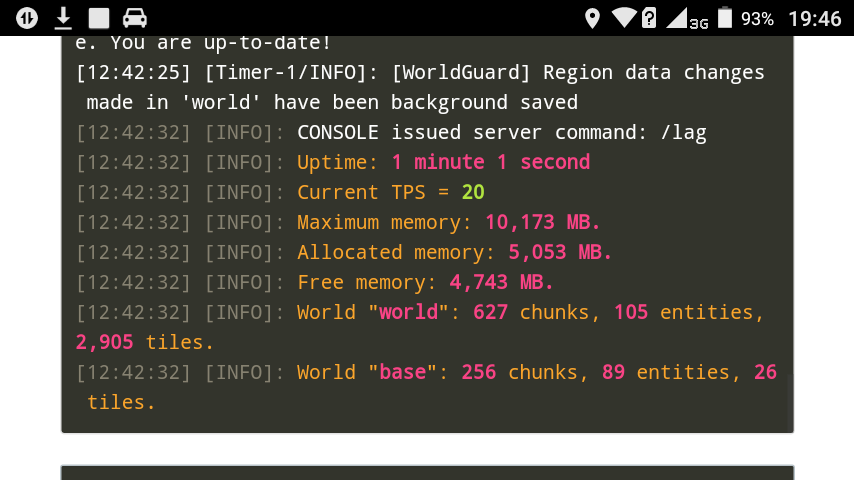Image resolution: width=854 pixels, height=480 pixels.
Task: Select the World "base" 256 chunks line
Action: pyautogui.click(x=426, y=387)
